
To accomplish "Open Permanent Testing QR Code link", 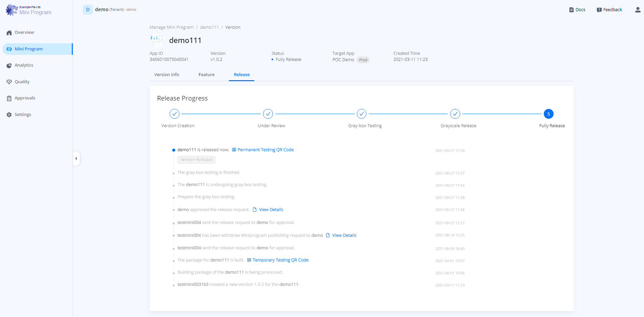I will pos(265,150).
